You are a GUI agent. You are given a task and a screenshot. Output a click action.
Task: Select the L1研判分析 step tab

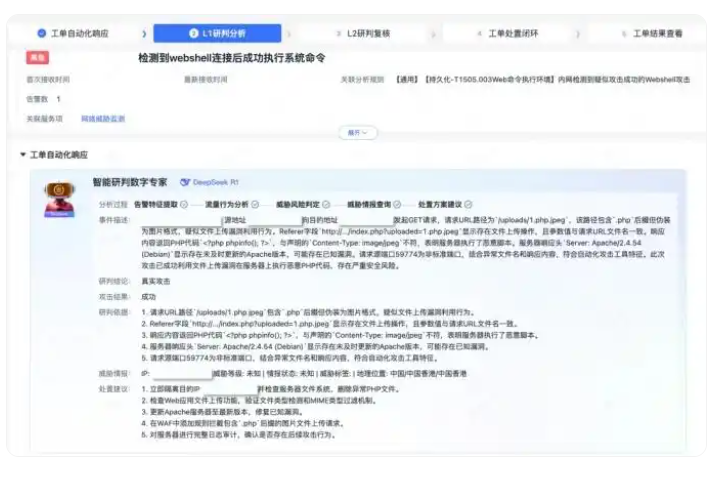coord(217,33)
